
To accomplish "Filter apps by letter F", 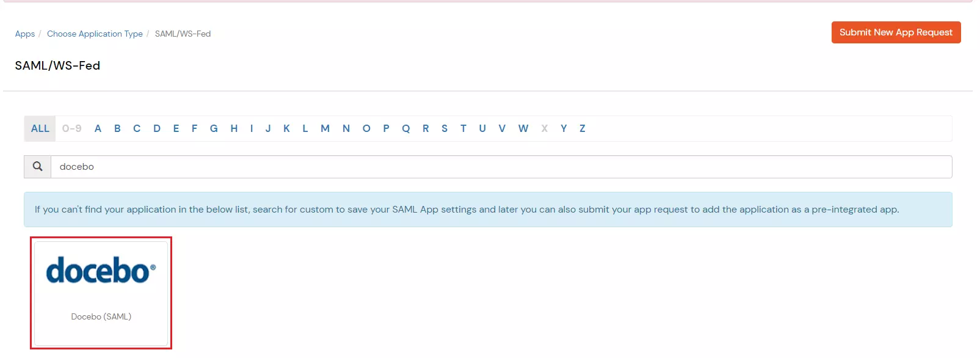I will point(194,128).
